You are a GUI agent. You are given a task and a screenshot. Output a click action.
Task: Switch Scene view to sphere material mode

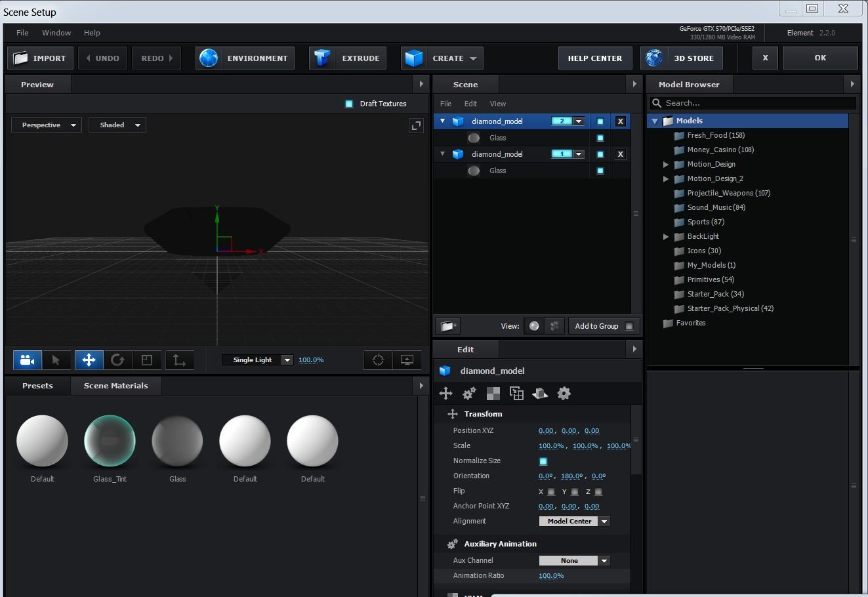pyautogui.click(x=534, y=326)
